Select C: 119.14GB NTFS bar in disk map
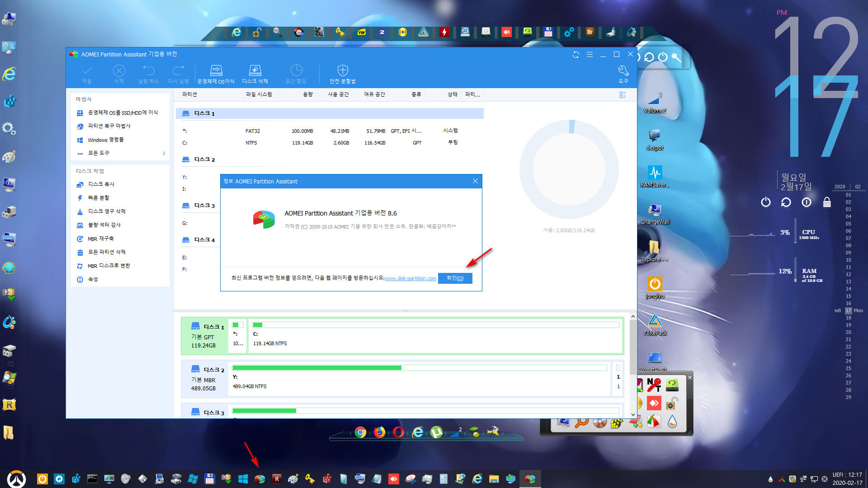 436,335
